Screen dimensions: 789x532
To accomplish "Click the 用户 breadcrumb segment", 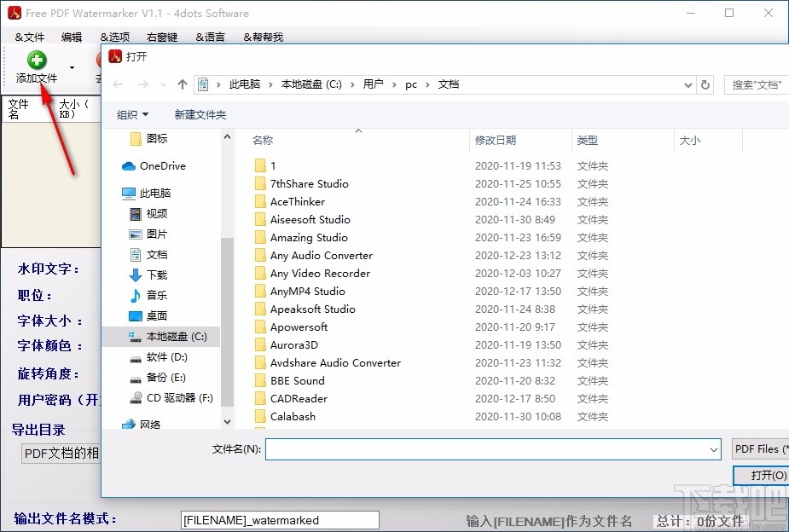I will pyautogui.click(x=374, y=84).
